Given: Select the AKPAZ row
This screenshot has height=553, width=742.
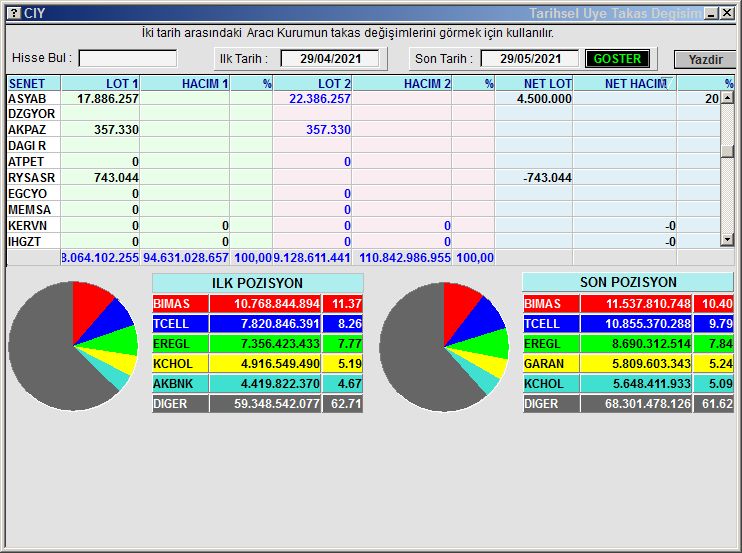Looking at the screenshot, I should tap(363, 130).
